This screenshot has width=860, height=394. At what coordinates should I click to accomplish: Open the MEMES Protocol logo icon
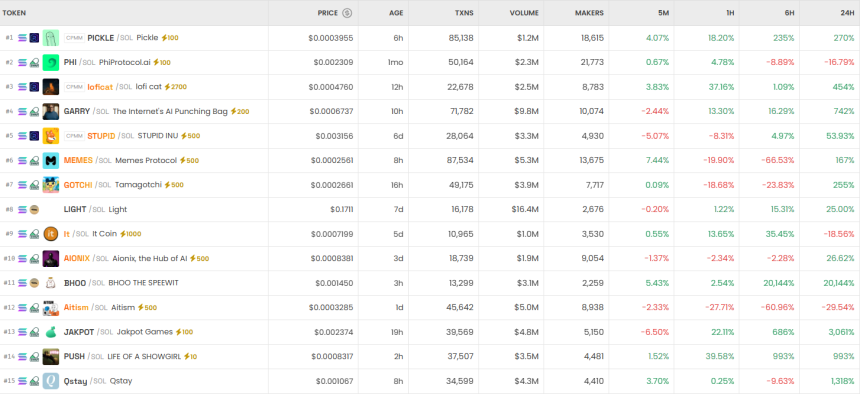pyautogui.click(x=51, y=160)
